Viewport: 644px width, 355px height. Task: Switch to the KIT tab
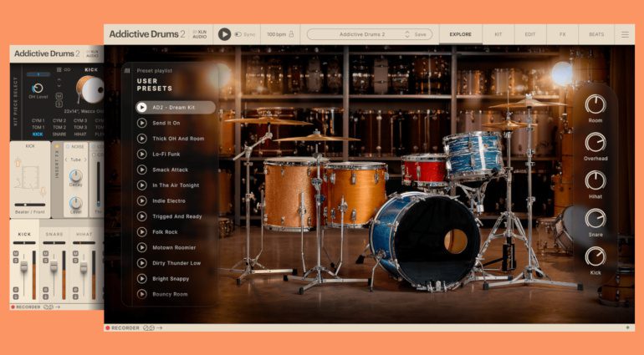click(498, 34)
